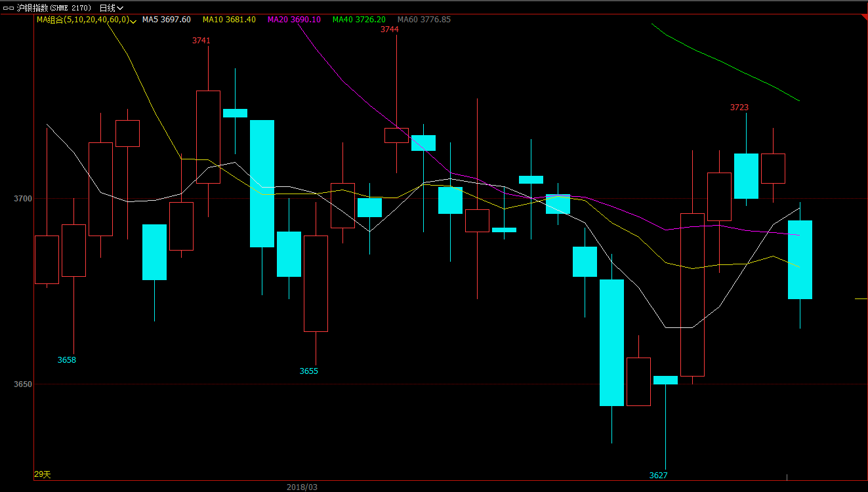Click the 2018/03 date axis label
The image size is (868, 492).
(x=302, y=487)
